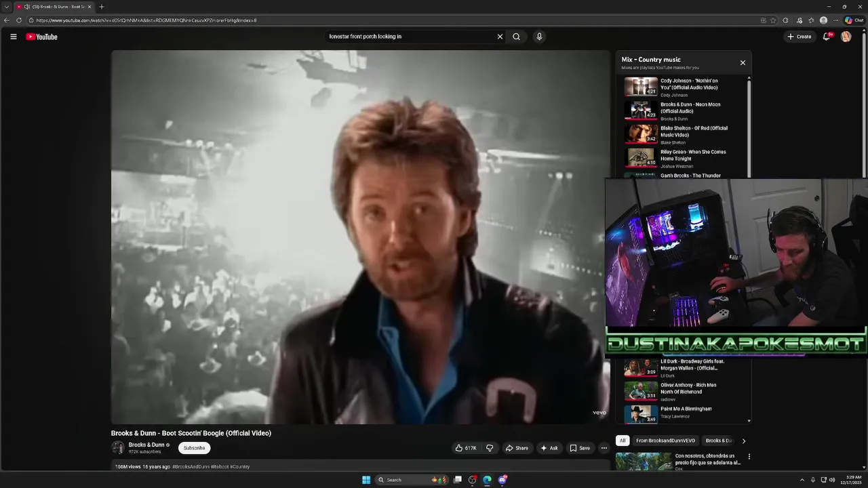Like the Boot Scootin' Boogie video
Viewport: 868px width, 488px height.
coord(466,448)
